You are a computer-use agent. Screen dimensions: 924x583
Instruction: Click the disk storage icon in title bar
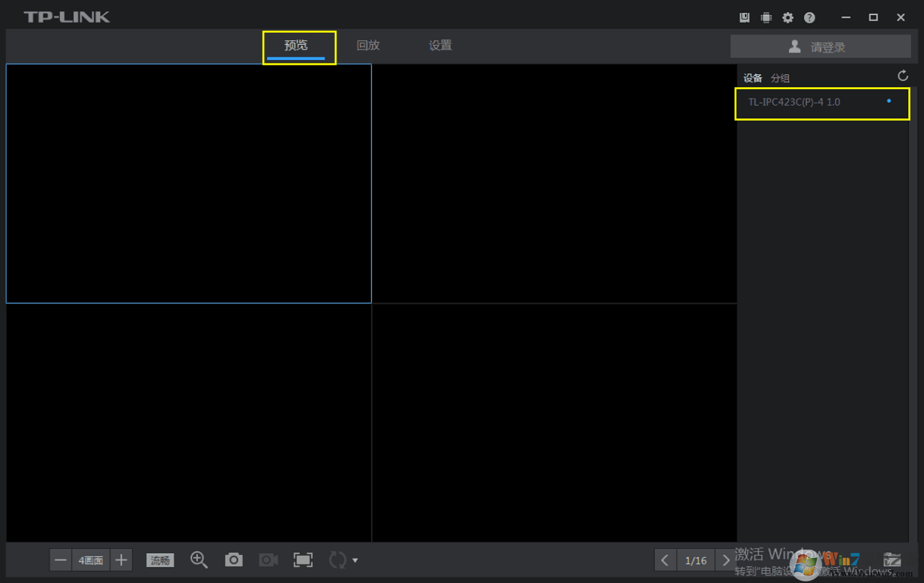[x=744, y=18]
